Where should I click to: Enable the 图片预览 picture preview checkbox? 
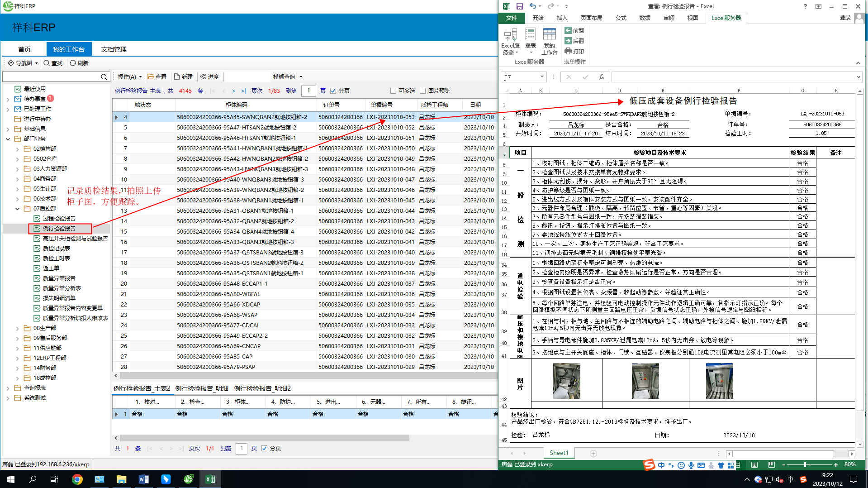point(422,91)
